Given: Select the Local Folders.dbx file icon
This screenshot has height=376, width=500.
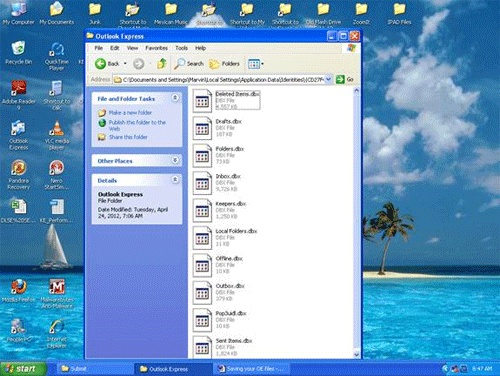Looking at the screenshot, I should [202, 238].
